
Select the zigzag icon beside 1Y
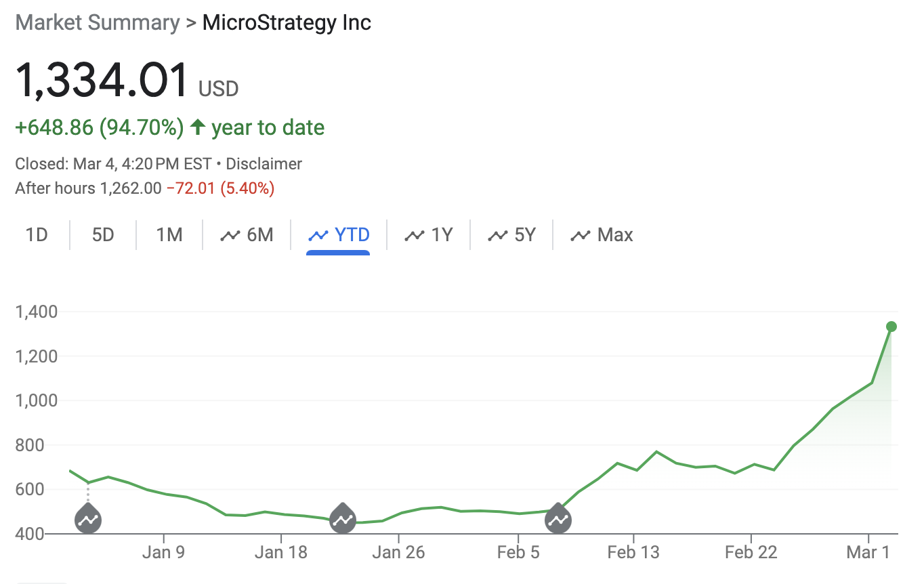click(x=414, y=234)
